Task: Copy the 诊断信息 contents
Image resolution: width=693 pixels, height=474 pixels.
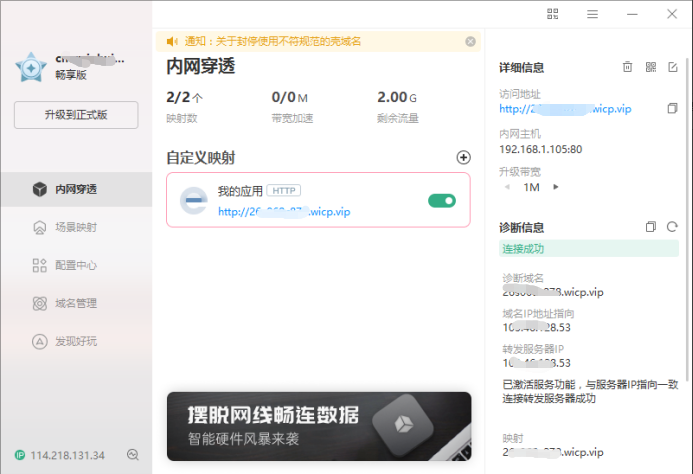Action: pos(651,227)
